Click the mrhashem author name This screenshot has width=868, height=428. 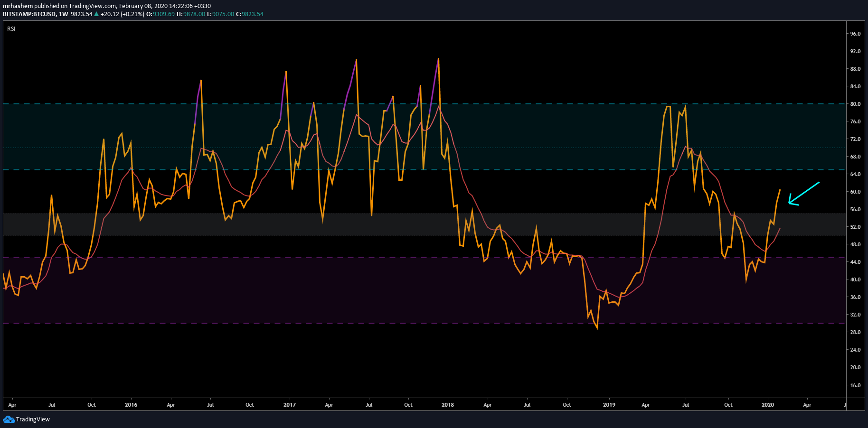click(x=18, y=6)
